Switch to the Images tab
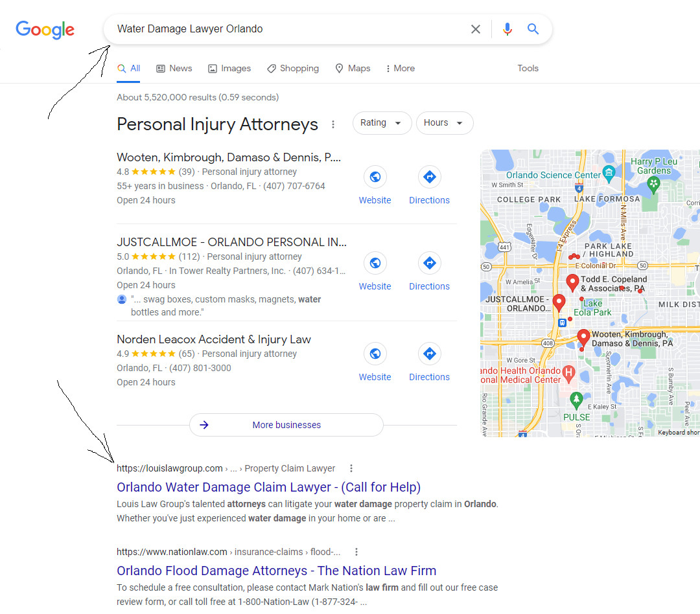Viewport: 700px width, 614px height. [x=229, y=68]
